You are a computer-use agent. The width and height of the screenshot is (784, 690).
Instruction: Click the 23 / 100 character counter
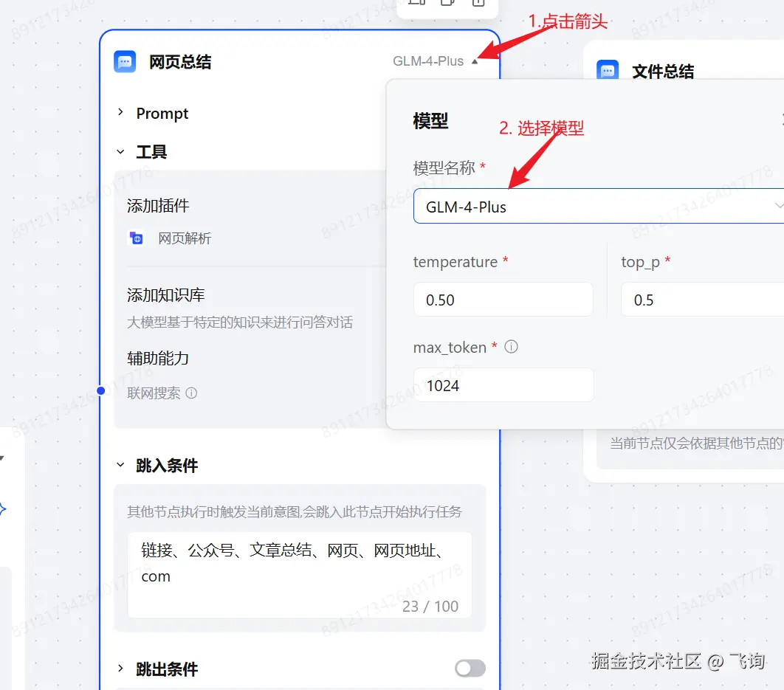(430, 606)
